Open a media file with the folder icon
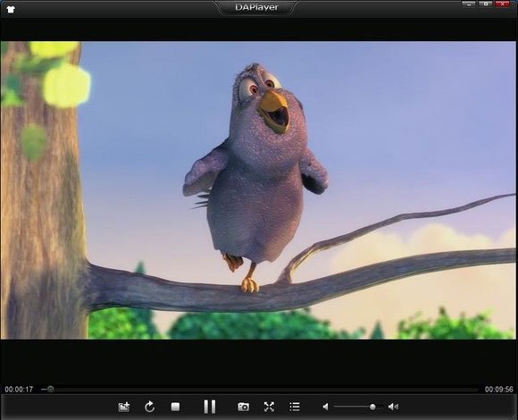 (124, 407)
